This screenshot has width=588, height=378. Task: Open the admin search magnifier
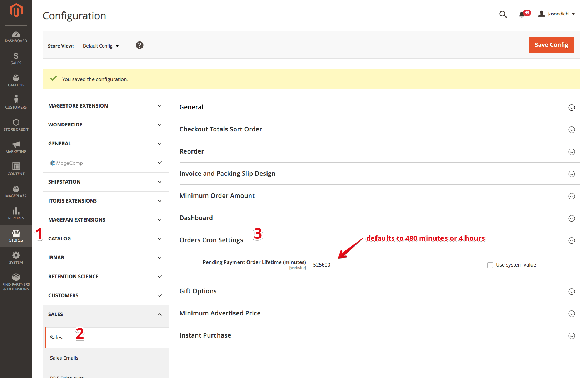pos(503,14)
